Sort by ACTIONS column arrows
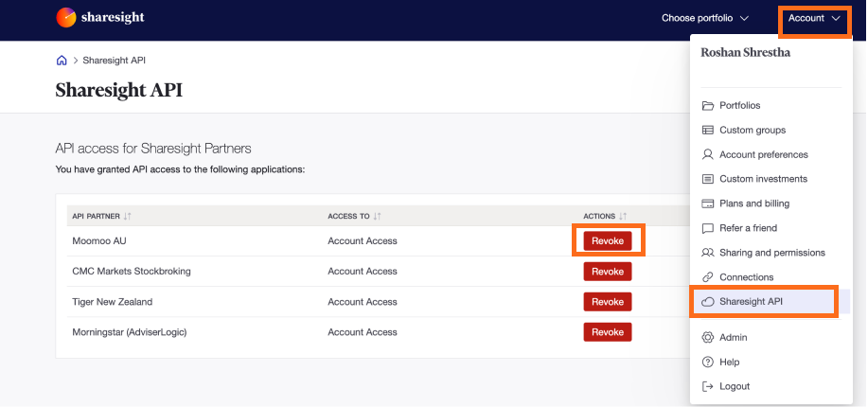Viewport: 868px width, 407px height. pyautogui.click(x=623, y=216)
